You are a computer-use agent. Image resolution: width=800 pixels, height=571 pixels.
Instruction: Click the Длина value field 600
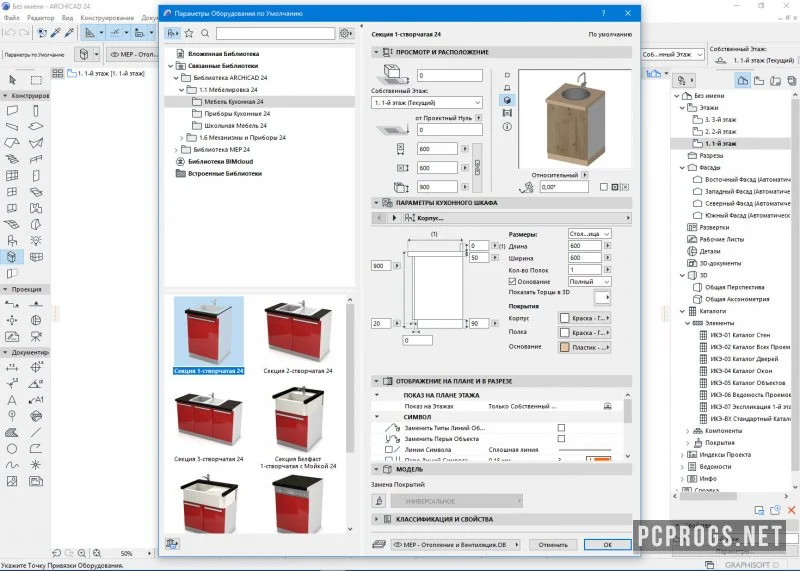(x=585, y=245)
